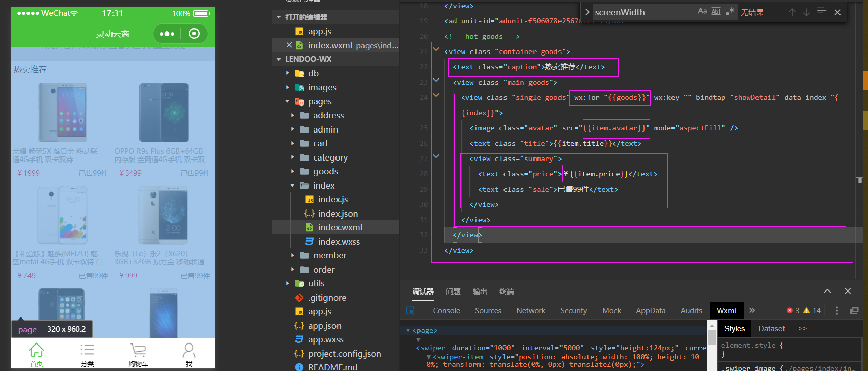Open the Sources devtools tab

pos(488,311)
